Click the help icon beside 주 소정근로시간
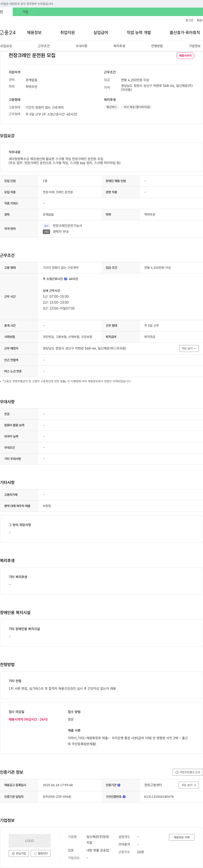 65,279
